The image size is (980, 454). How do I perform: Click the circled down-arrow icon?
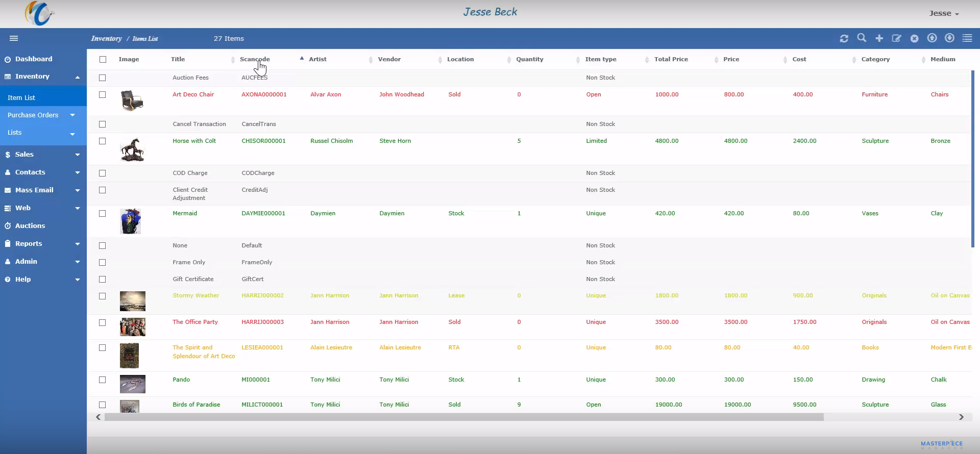[x=949, y=38]
